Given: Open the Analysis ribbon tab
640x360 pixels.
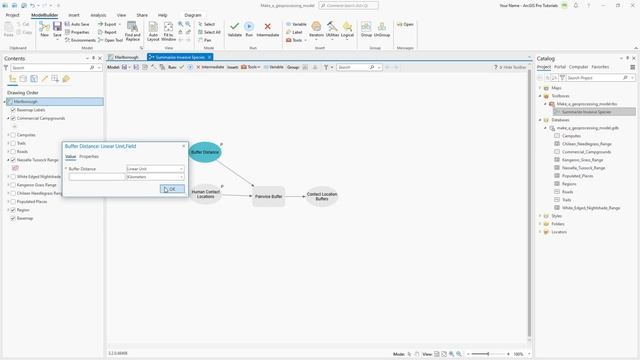Looking at the screenshot, I should click(x=98, y=15).
